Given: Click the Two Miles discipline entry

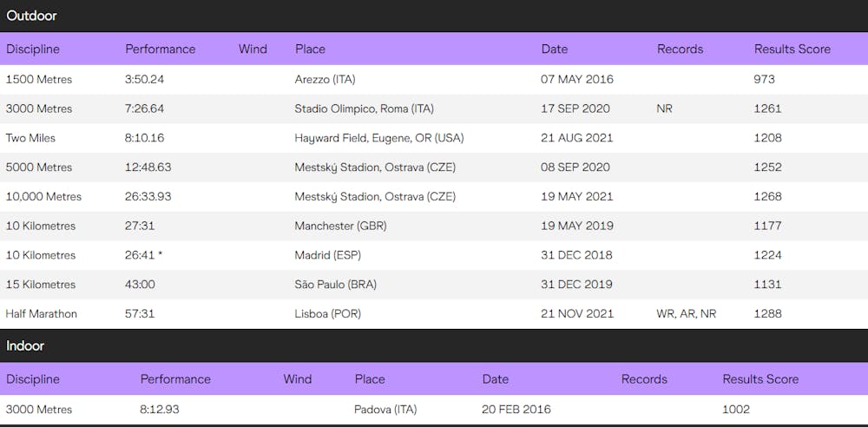Looking at the screenshot, I should pyautogui.click(x=31, y=138).
